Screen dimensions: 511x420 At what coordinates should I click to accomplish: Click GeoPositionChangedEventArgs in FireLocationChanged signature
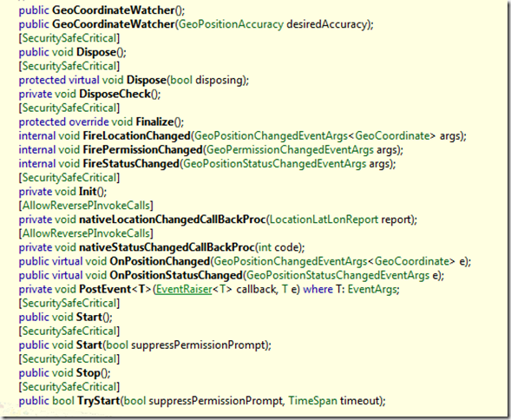(272, 136)
